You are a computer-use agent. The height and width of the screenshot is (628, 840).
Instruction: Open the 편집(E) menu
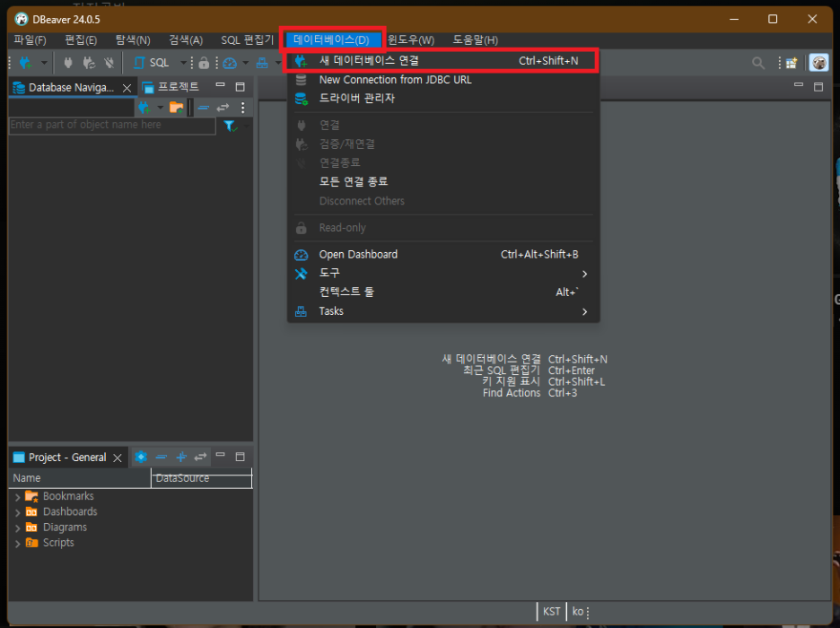tap(81, 40)
